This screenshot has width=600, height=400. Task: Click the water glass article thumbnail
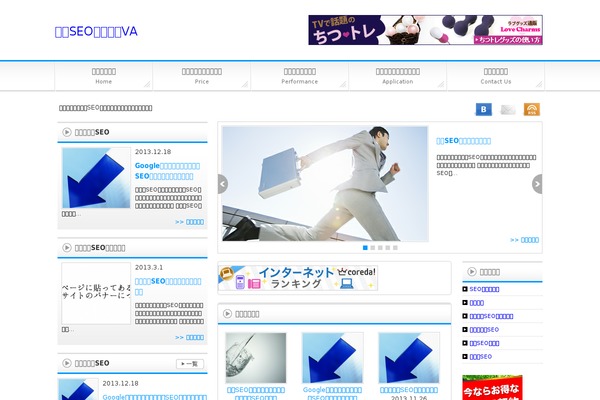click(x=256, y=358)
